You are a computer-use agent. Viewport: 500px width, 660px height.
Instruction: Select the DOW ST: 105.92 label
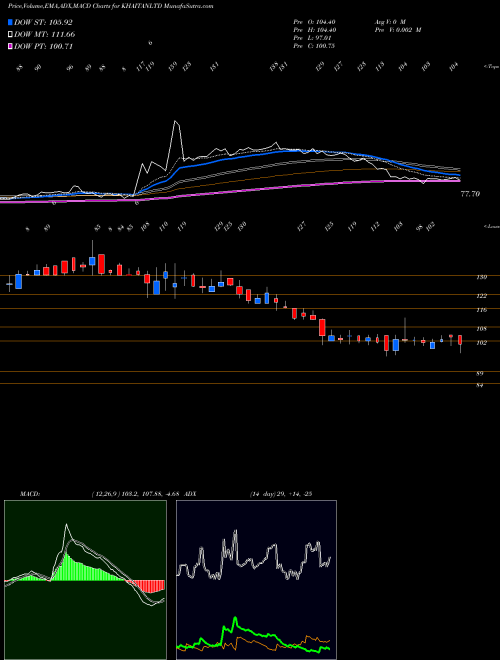point(43,22)
